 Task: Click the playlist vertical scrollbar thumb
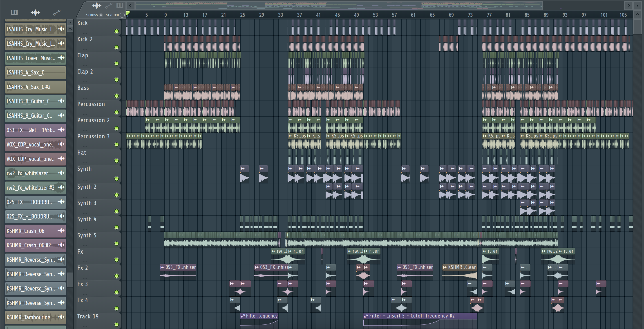point(637,27)
